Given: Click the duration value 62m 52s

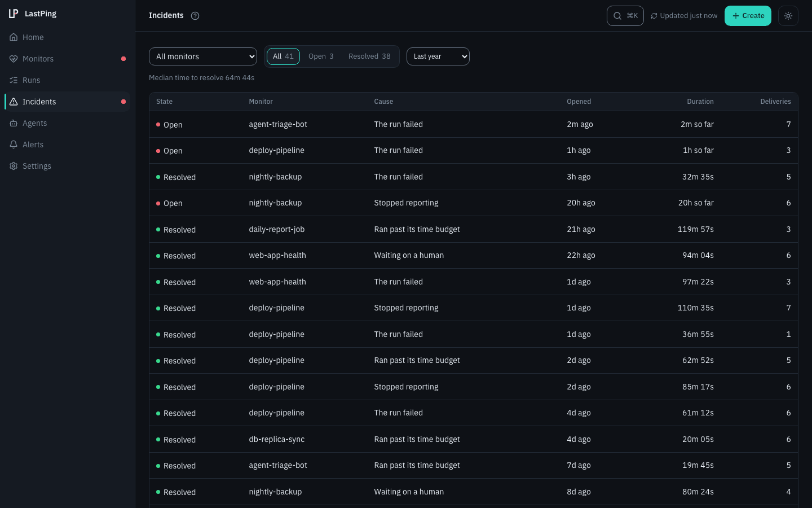Looking at the screenshot, I should pos(698,361).
